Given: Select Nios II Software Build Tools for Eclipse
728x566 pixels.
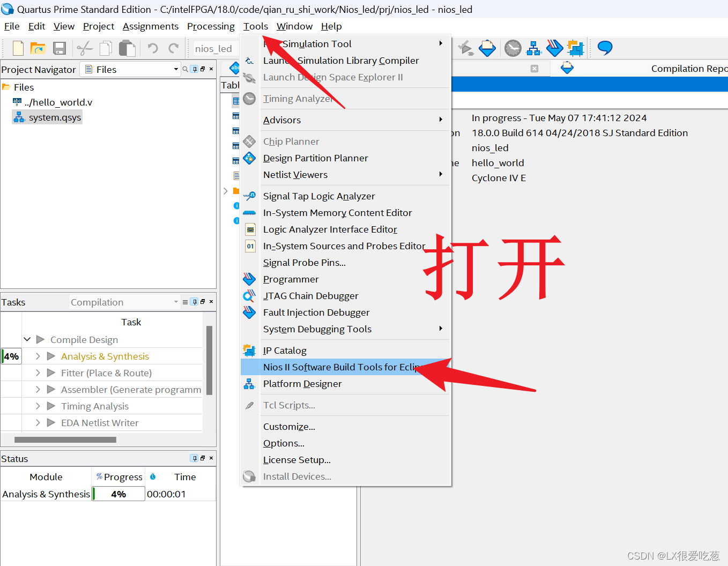Looking at the screenshot, I should coord(346,367).
